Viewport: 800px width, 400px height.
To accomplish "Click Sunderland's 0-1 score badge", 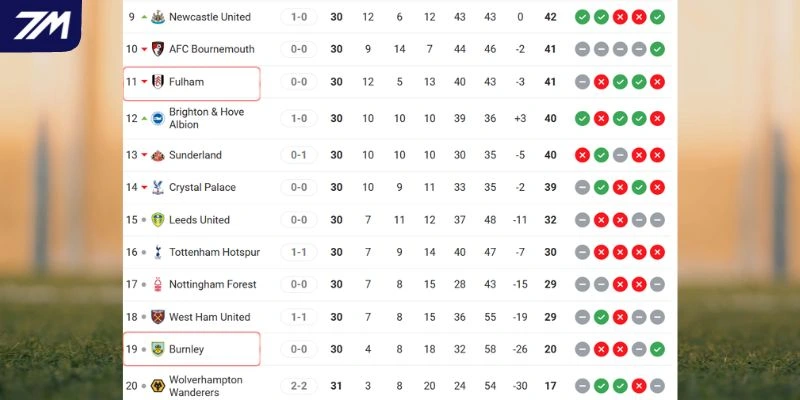I will [x=299, y=155].
